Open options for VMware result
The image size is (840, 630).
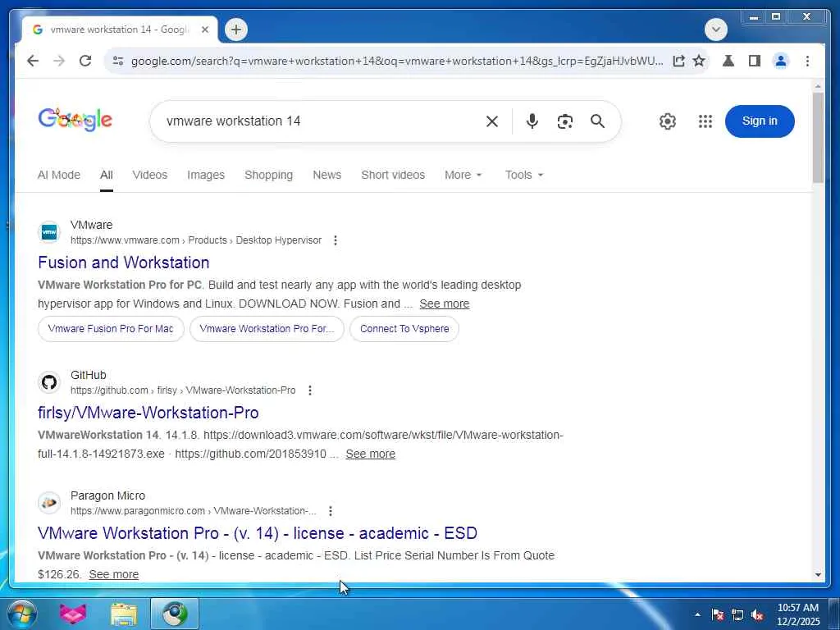click(x=336, y=240)
